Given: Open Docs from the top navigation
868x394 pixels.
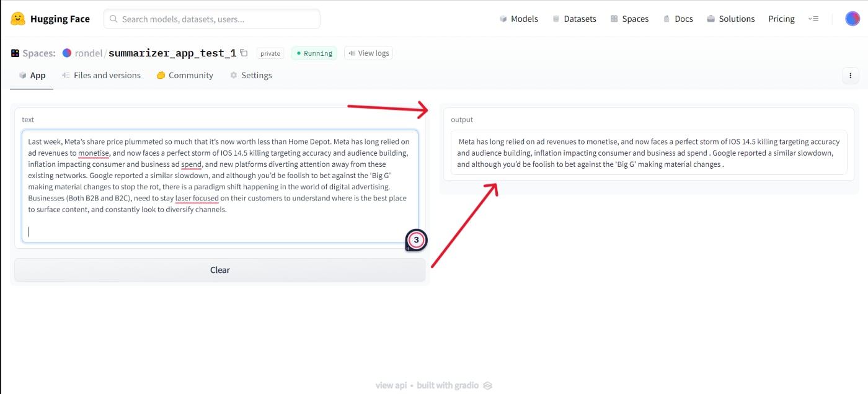Looking at the screenshot, I should click(678, 19).
